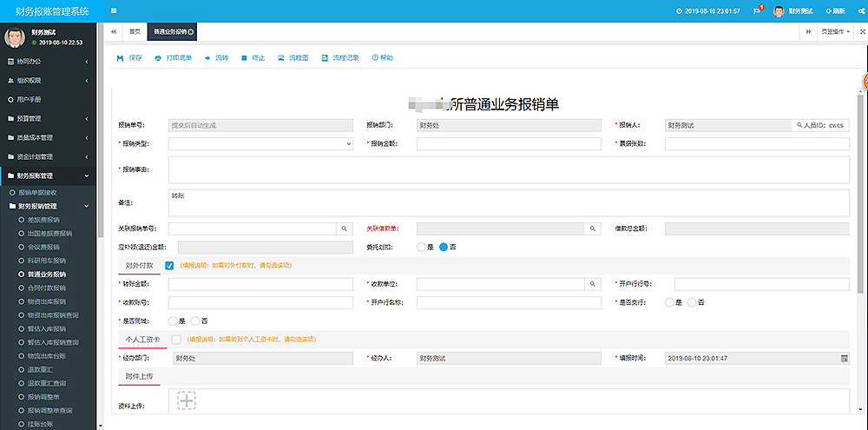This screenshot has height=430, width=868.
Task: Expand the 协同办公 sidebar menu
Action: coord(48,62)
